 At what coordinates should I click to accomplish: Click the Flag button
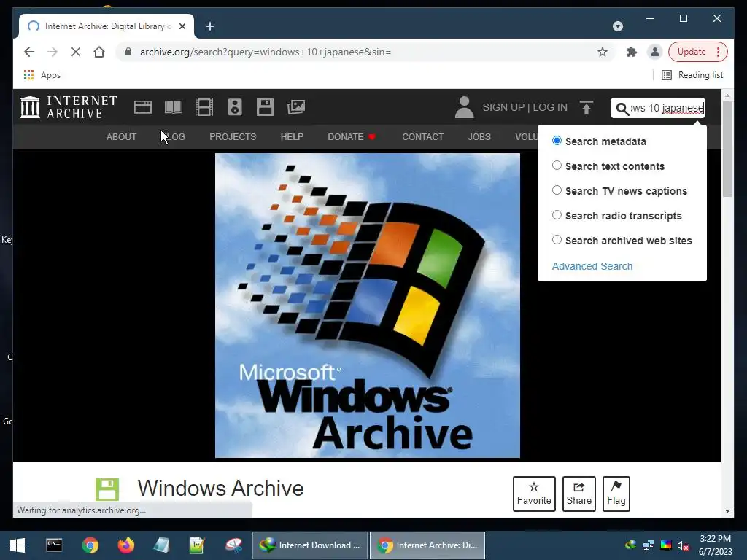[x=616, y=494]
